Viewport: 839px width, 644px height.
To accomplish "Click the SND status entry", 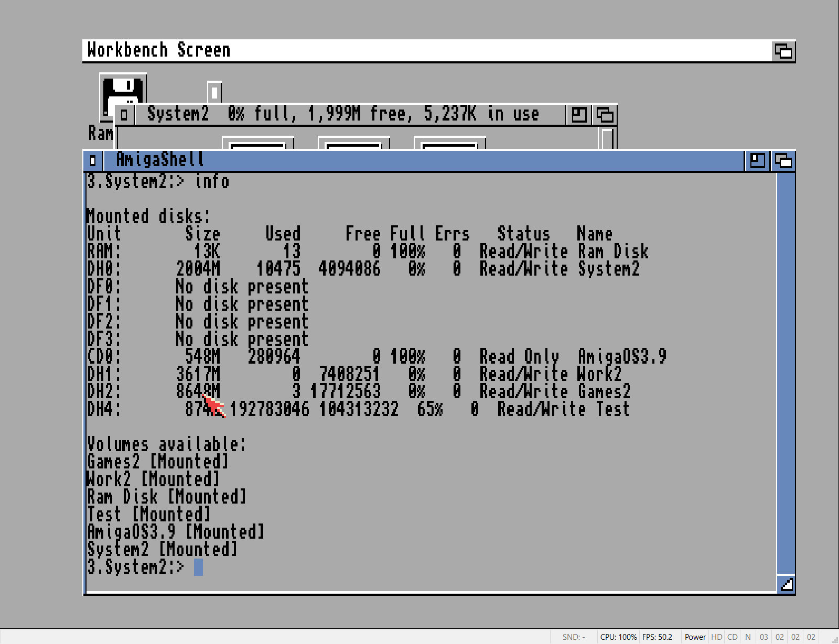I will (x=574, y=637).
